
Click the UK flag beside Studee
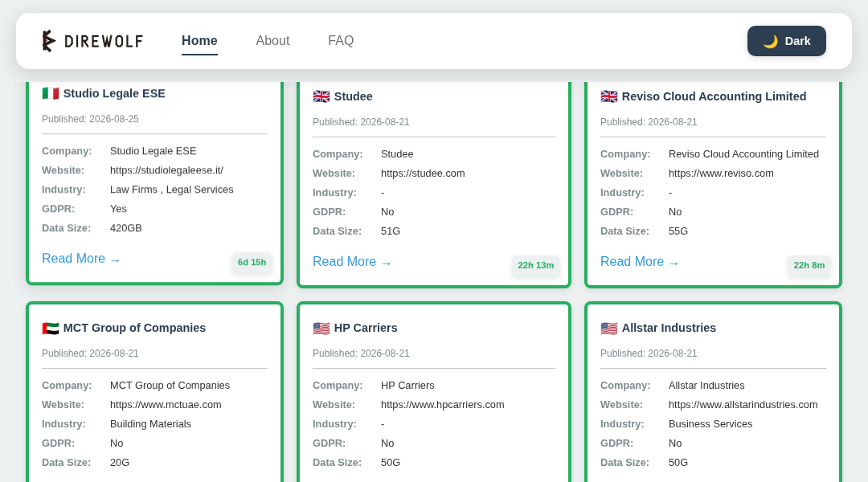click(x=321, y=96)
